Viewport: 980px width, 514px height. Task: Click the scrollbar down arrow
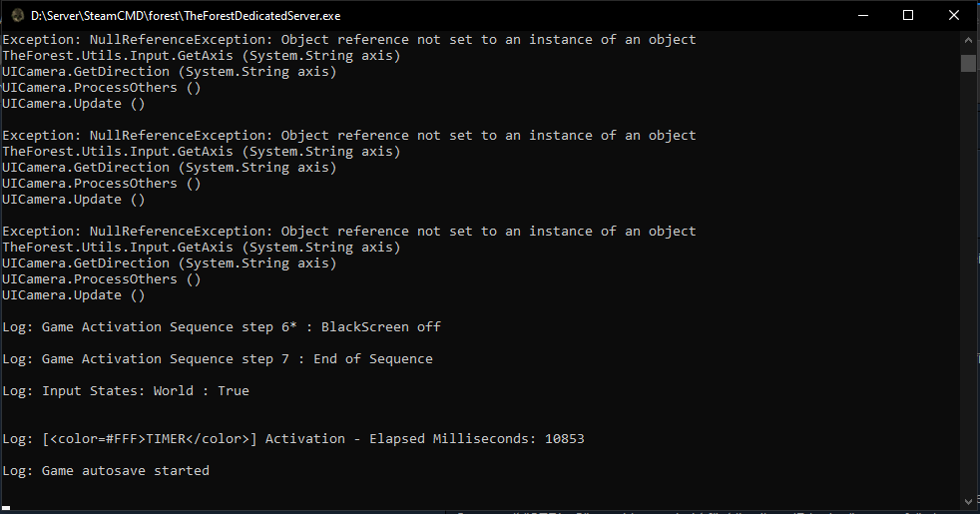coord(968,499)
